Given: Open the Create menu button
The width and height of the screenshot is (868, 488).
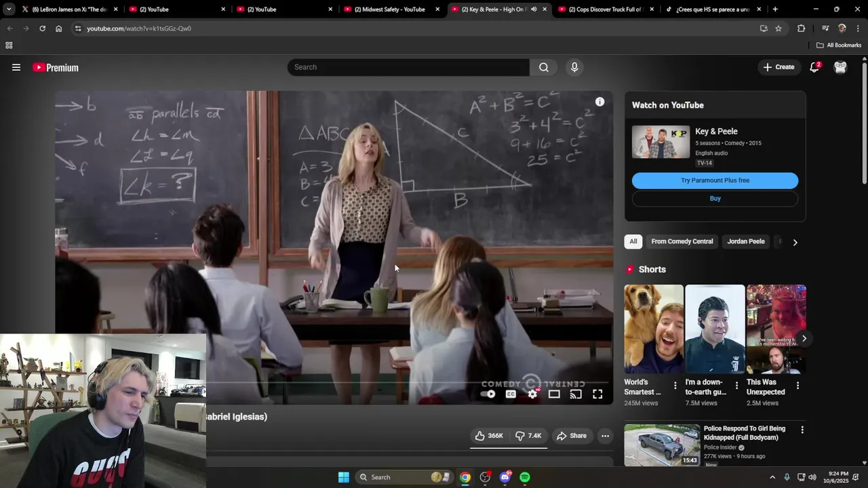Looking at the screenshot, I should 778,67.
